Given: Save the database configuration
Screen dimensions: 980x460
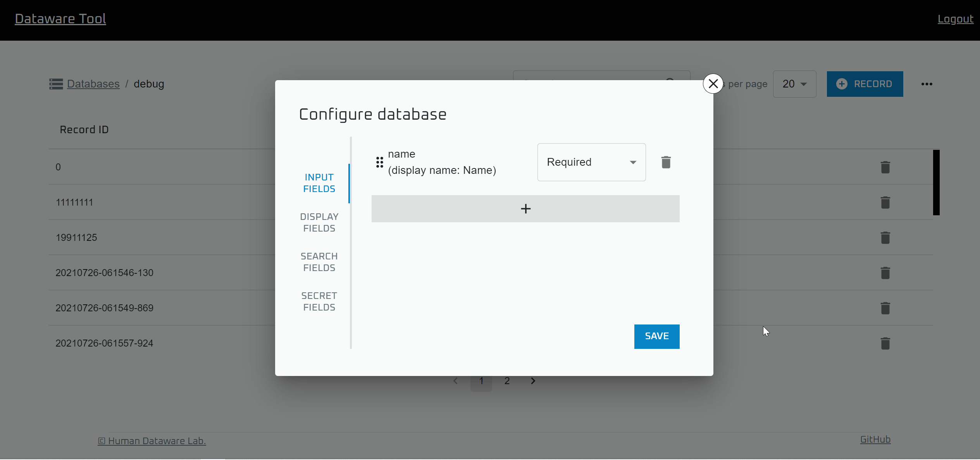Looking at the screenshot, I should (x=656, y=336).
